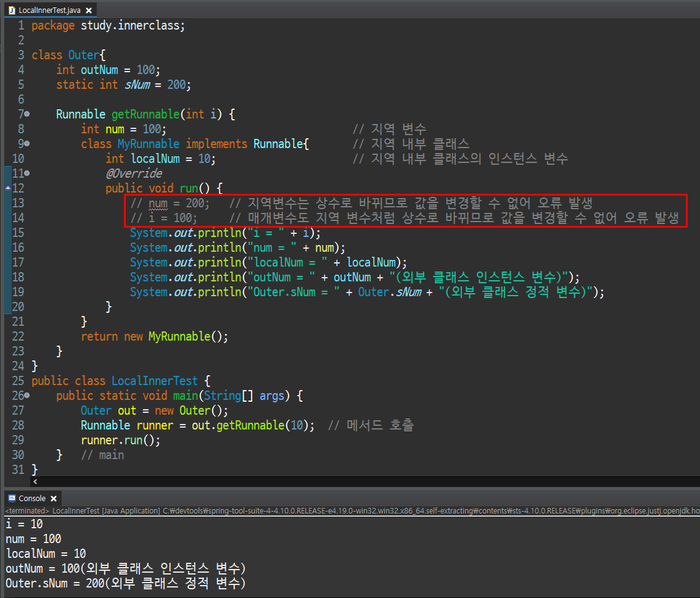Click line number 22 in the gutter
This screenshot has height=598, width=700.
pyautogui.click(x=18, y=336)
